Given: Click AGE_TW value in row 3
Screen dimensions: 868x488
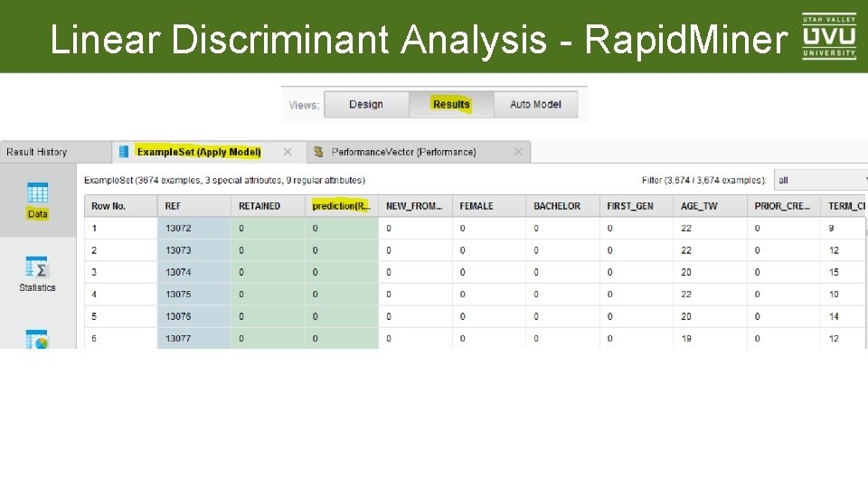Looking at the screenshot, I should pos(710,272).
